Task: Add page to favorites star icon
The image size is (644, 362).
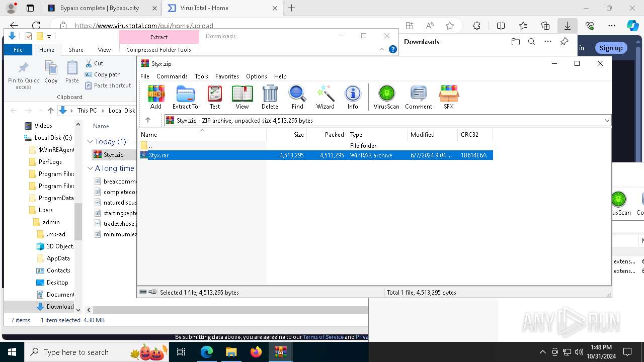Action: pos(450,26)
